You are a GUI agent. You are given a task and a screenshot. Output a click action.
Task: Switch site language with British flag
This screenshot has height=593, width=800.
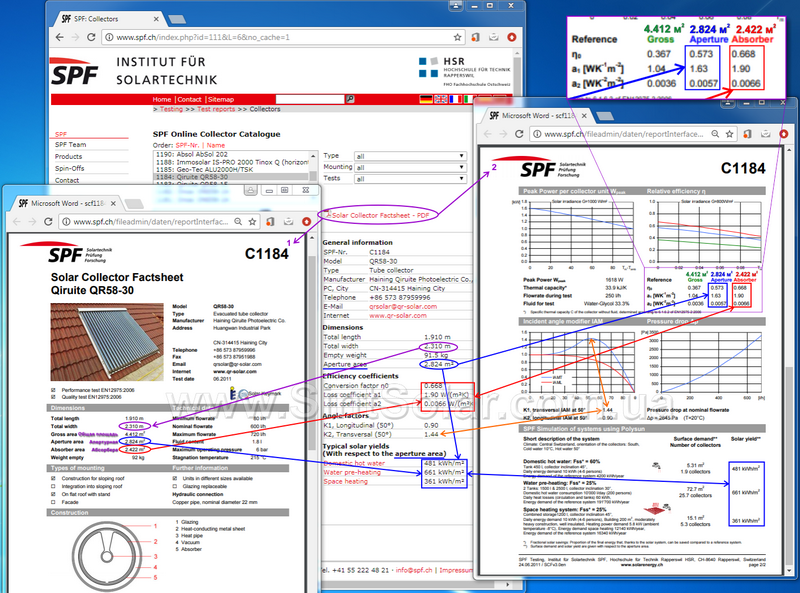(440, 99)
